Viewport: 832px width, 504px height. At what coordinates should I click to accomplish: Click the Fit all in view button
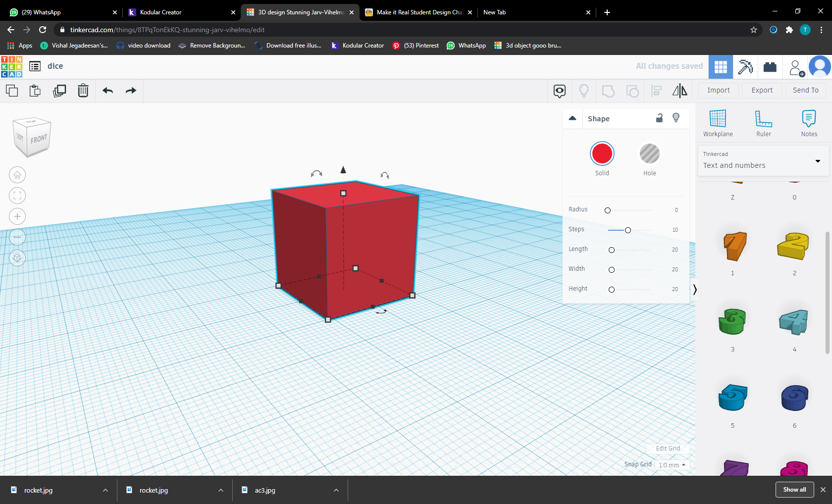tap(17, 196)
